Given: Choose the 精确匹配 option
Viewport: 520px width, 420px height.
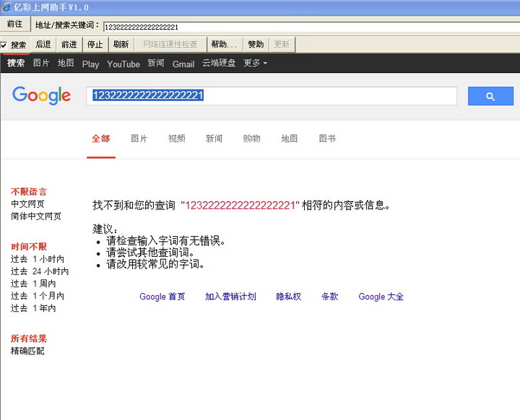Looking at the screenshot, I should 27,351.
